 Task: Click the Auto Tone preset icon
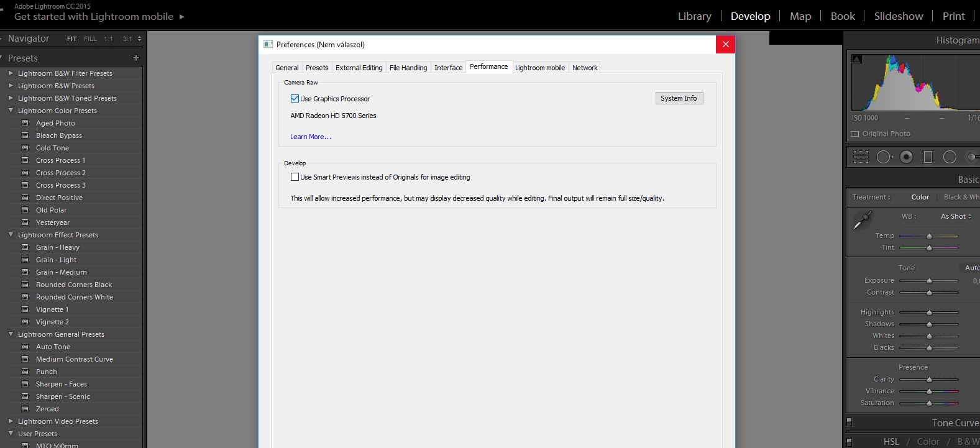pos(25,347)
